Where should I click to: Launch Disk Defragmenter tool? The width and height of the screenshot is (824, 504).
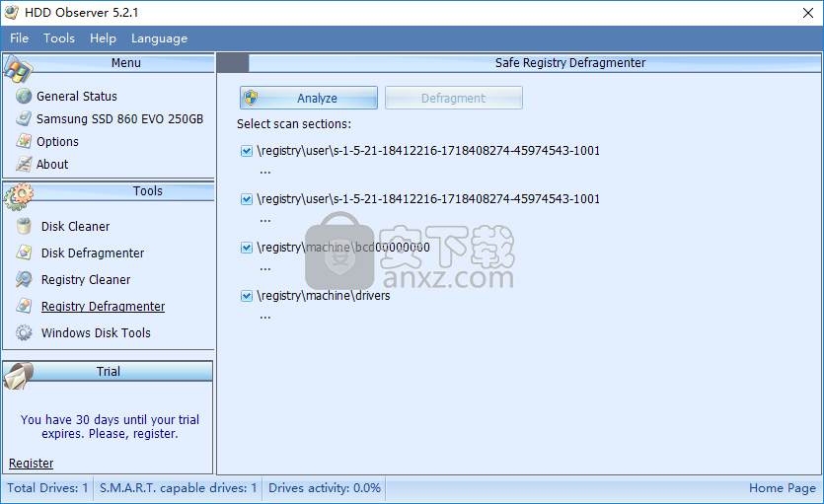click(x=93, y=253)
